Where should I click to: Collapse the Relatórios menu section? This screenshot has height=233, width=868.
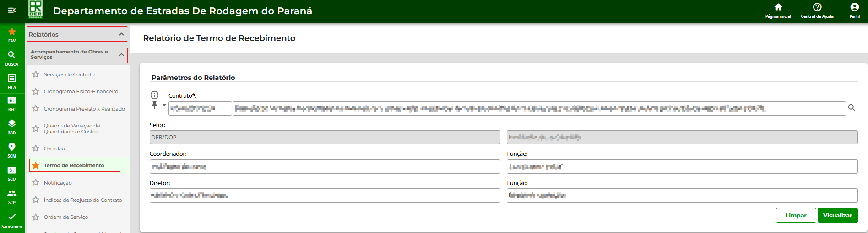(121, 34)
